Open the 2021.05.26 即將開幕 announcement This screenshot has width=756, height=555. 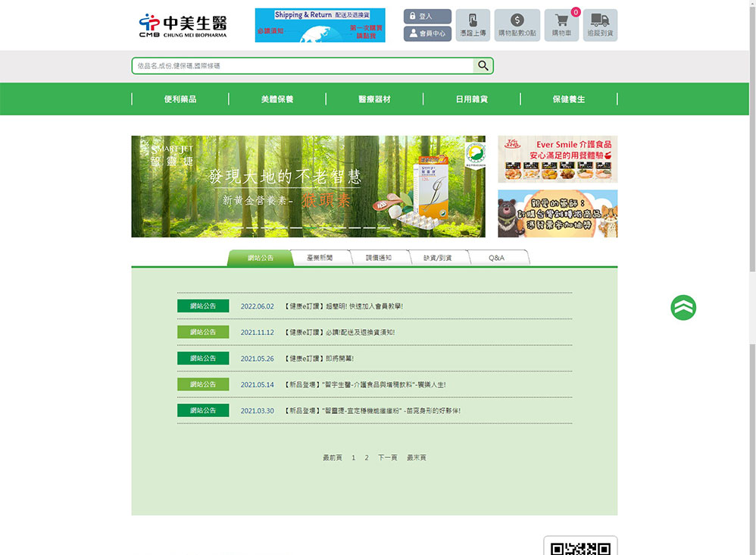[320, 359]
